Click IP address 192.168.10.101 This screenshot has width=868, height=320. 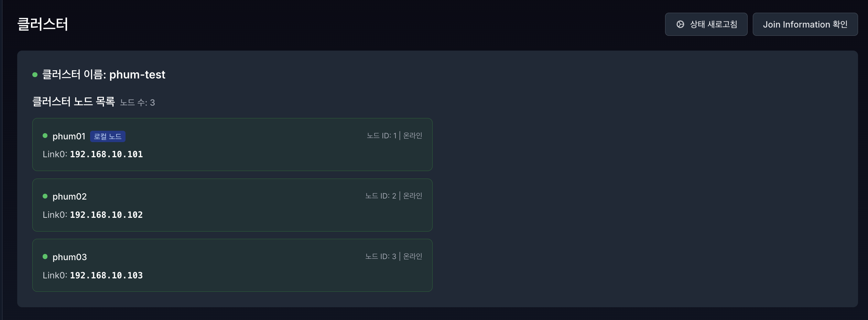click(x=106, y=154)
